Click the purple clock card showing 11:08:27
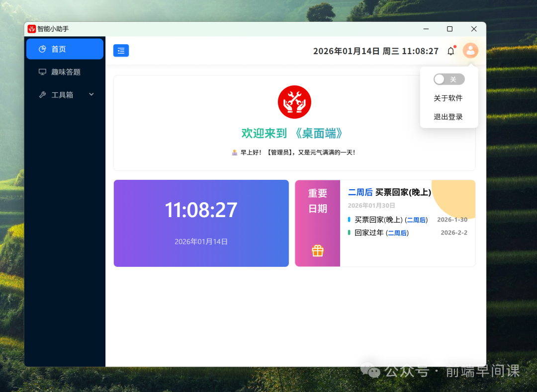Image resolution: width=537 pixels, height=392 pixels. click(x=201, y=223)
